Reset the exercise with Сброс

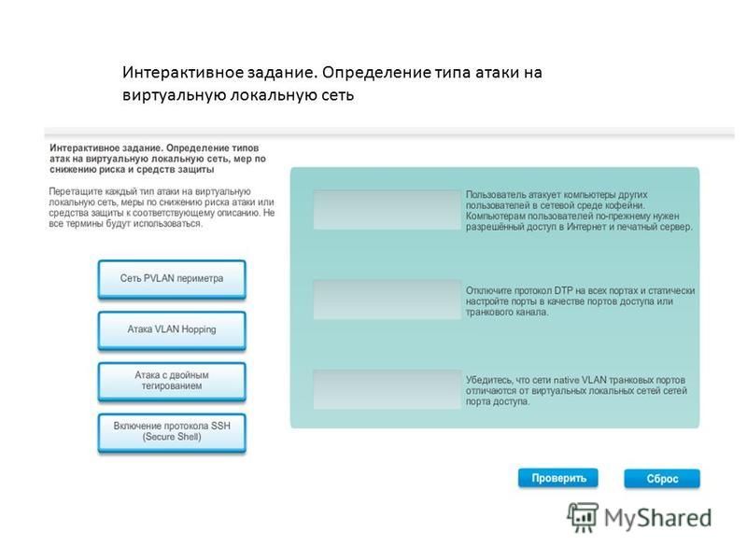662,479
